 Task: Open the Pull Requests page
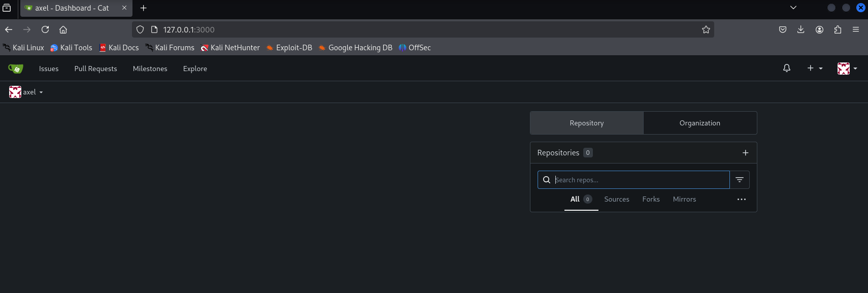click(95, 69)
